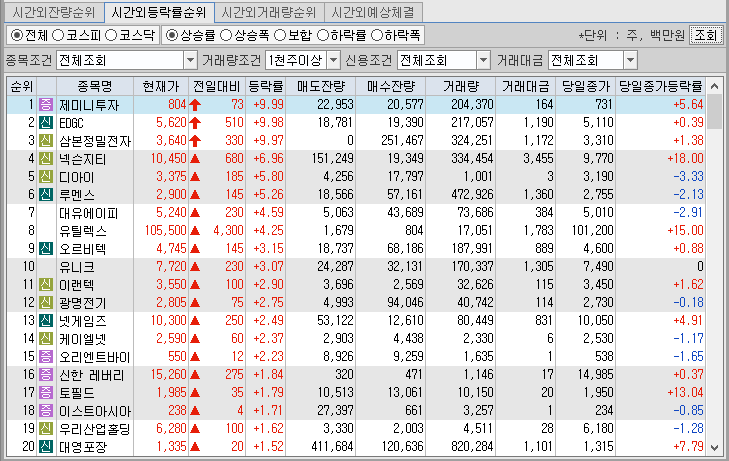The image size is (729, 461).
Task: Click the 신 badge icon beside 광명전기
Action: (x=46, y=303)
